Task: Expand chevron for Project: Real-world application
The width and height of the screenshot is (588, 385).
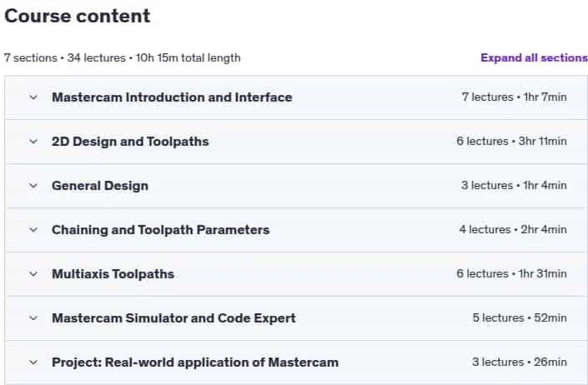Action: (33, 362)
